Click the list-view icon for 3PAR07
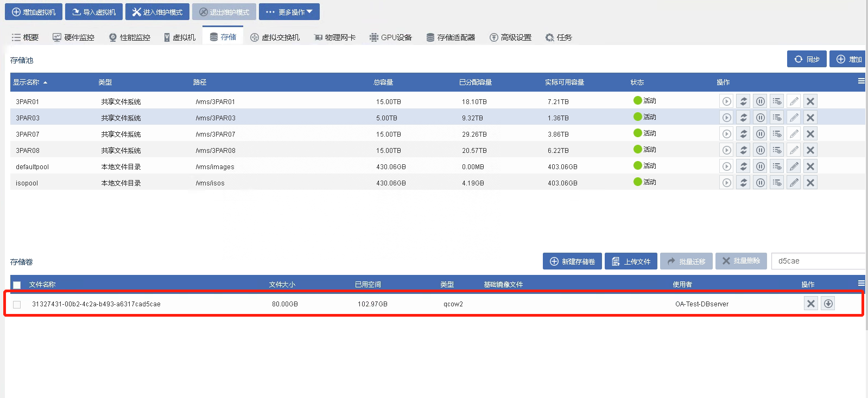This screenshot has width=868, height=398. point(777,134)
